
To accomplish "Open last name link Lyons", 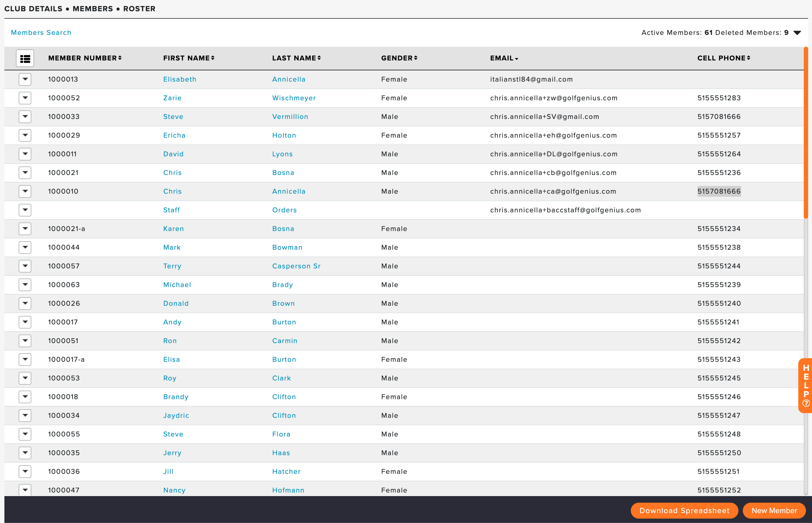I will [282, 154].
